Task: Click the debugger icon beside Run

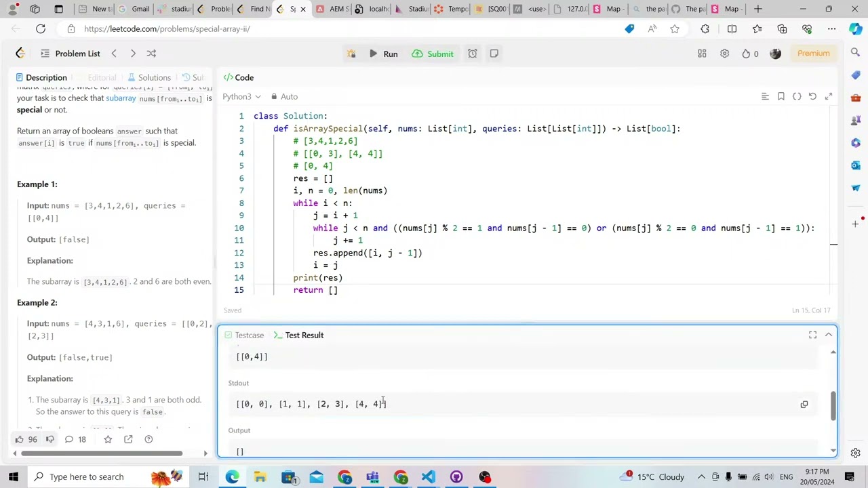Action: [x=351, y=54]
